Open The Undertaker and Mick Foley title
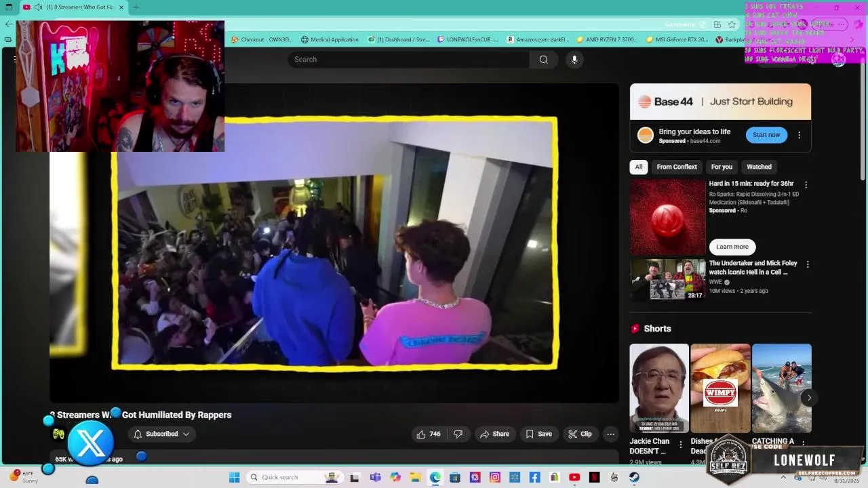This screenshot has width=868, height=488. (x=753, y=268)
